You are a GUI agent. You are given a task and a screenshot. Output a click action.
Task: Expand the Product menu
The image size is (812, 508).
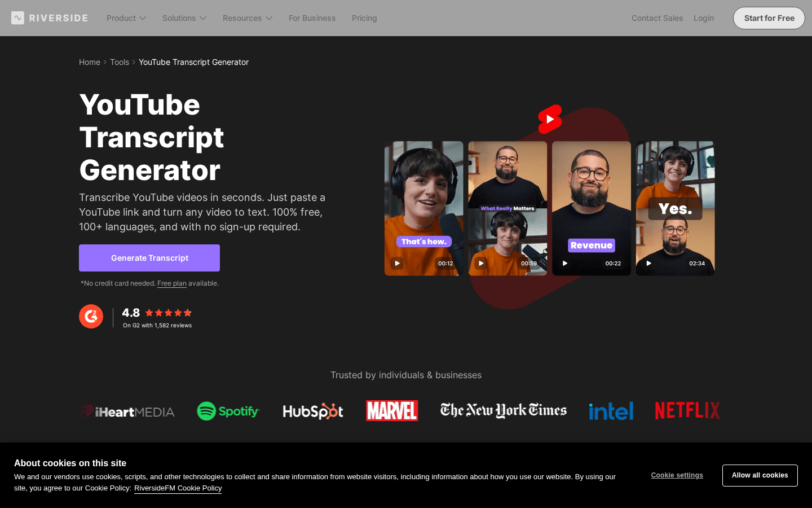point(126,18)
